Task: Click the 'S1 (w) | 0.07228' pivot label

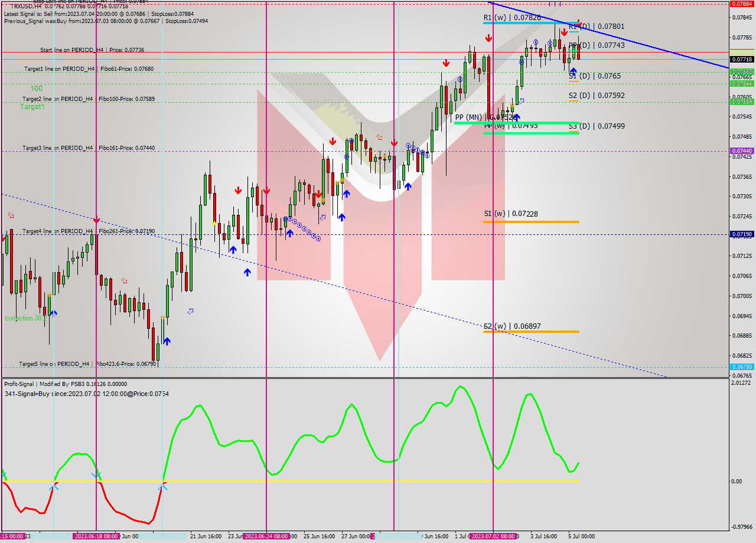Action: point(511,214)
